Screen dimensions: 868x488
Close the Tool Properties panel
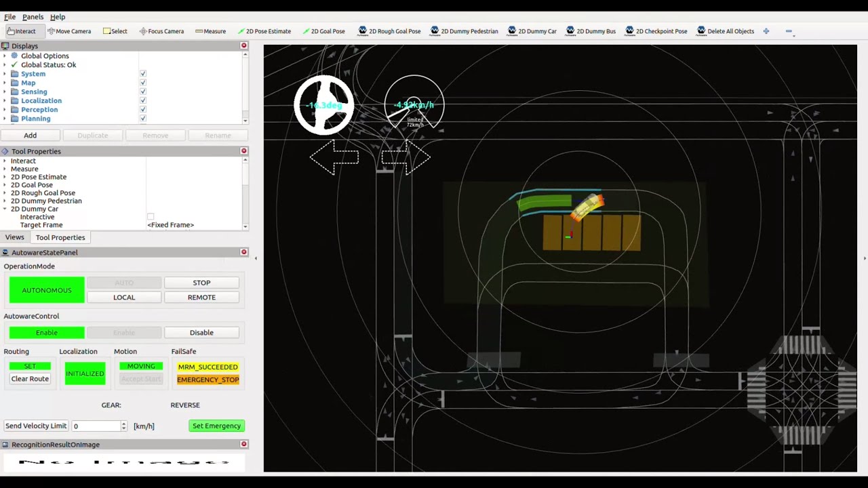click(244, 151)
